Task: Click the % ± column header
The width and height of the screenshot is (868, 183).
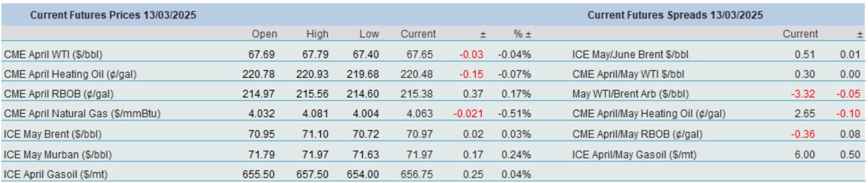Action: [x=522, y=34]
